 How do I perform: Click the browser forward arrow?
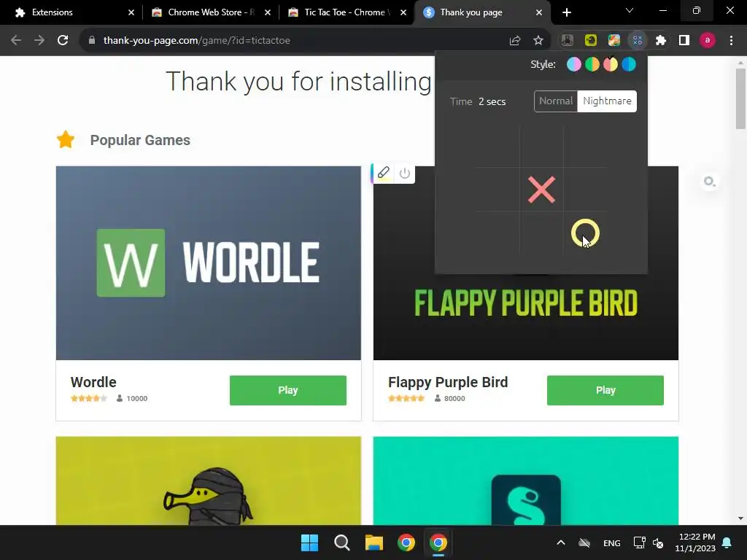coord(39,41)
